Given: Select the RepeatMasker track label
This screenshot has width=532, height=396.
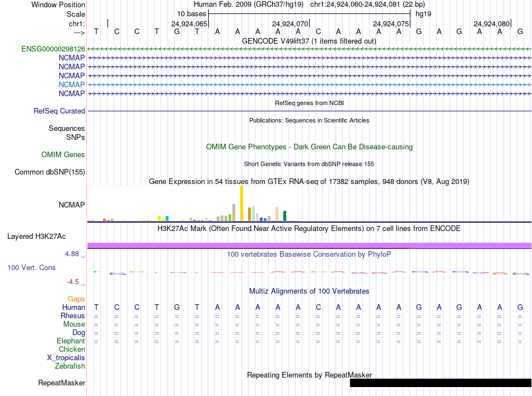Looking at the screenshot, I should pyautogui.click(x=62, y=383).
